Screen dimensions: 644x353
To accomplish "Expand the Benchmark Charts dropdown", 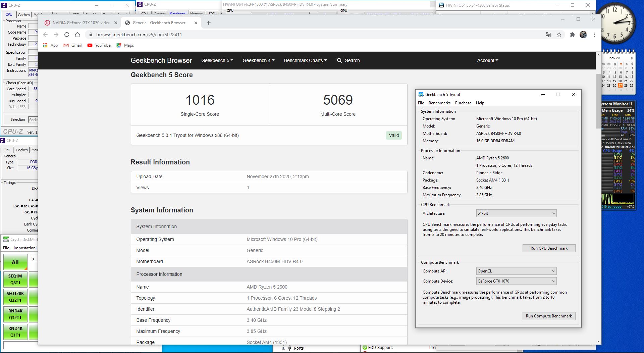I will pyautogui.click(x=305, y=60).
